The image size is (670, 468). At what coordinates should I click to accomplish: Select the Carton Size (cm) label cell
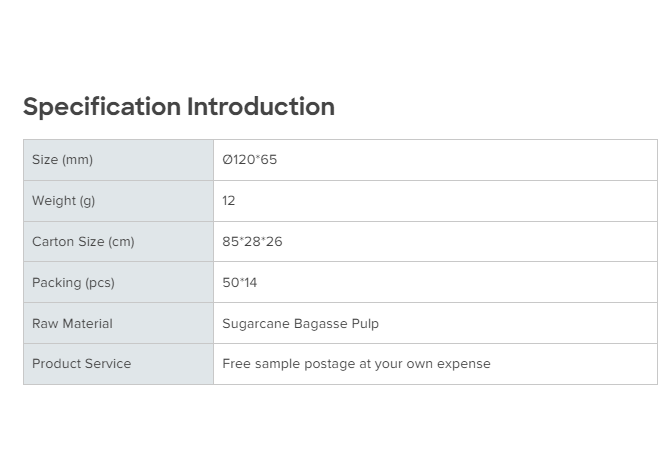(118, 242)
